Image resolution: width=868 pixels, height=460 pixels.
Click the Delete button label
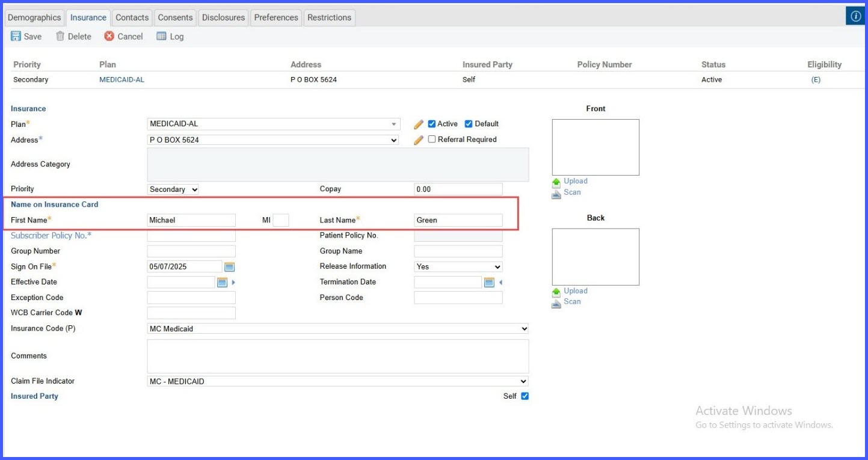[x=79, y=37]
